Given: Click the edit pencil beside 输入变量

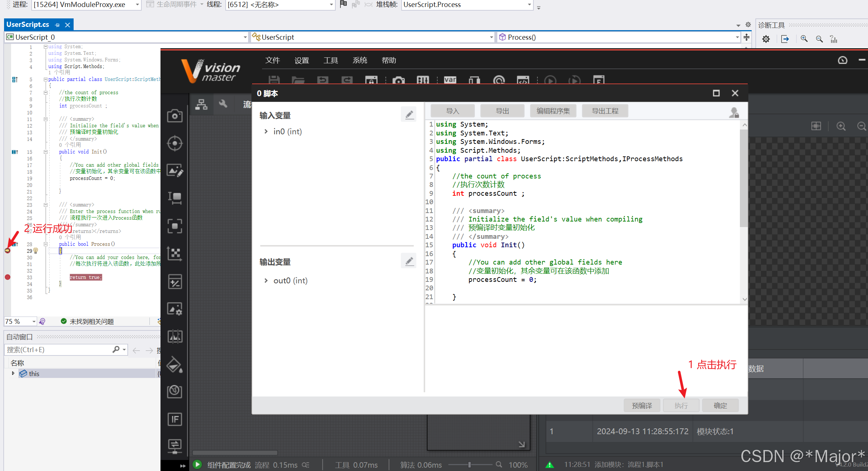Looking at the screenshot, I should click(409, 115).
